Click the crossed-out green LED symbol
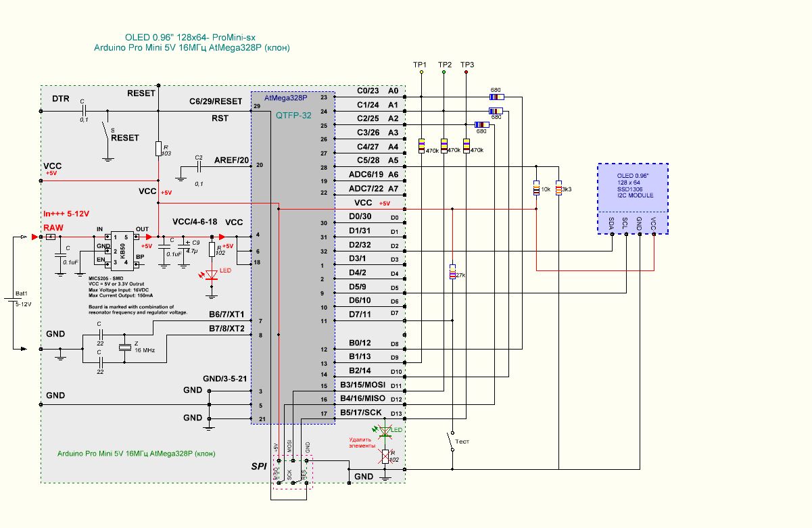The width and height of the screenshot is (812, 528). pos(385,431)
